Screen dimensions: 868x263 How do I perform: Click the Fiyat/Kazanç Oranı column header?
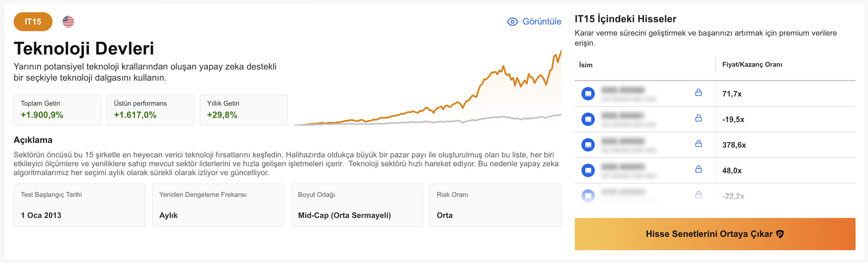pos(752,64)
